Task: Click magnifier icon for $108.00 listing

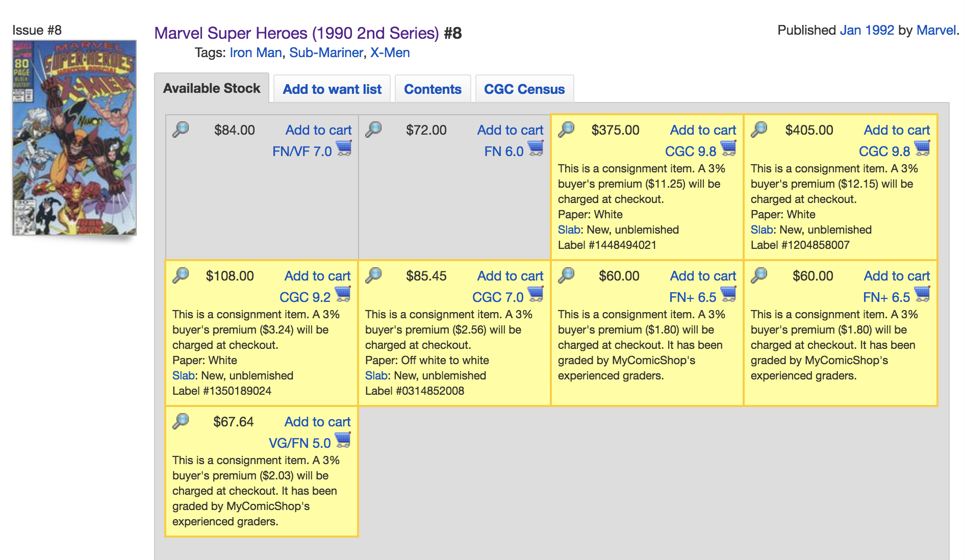Action: coord(181,275)
